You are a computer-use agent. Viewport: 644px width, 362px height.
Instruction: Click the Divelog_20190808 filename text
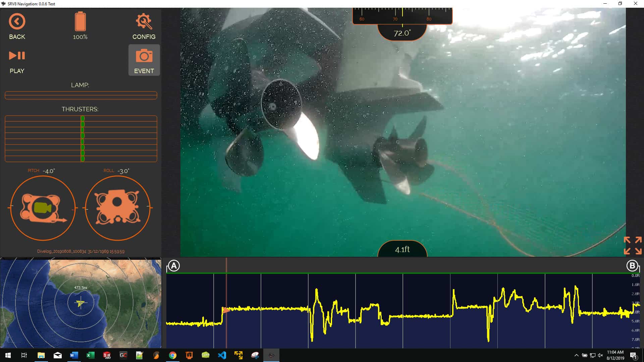tap(62, 251)
